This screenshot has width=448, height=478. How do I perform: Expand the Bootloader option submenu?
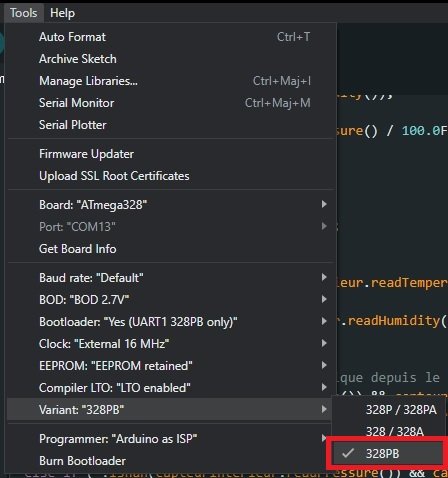pos(171,322)
